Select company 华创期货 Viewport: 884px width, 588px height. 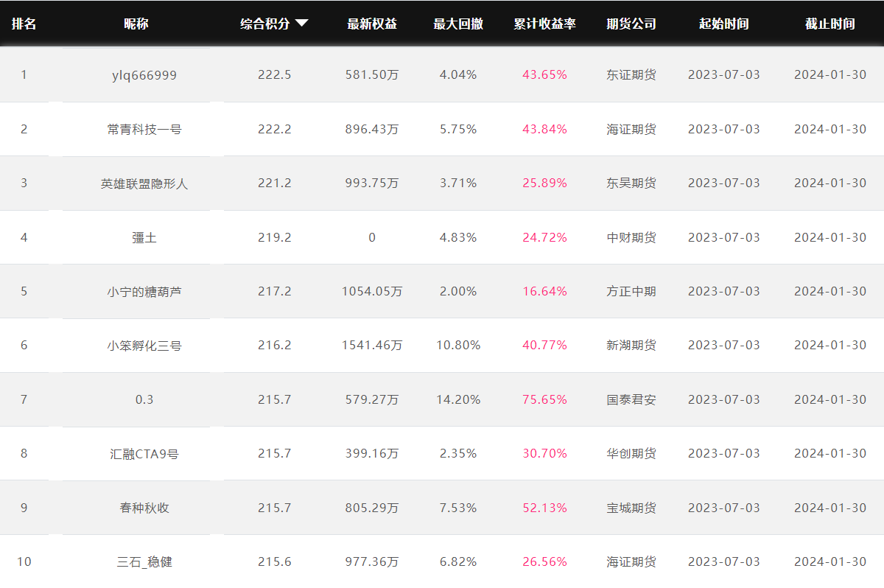coord(631,453)
